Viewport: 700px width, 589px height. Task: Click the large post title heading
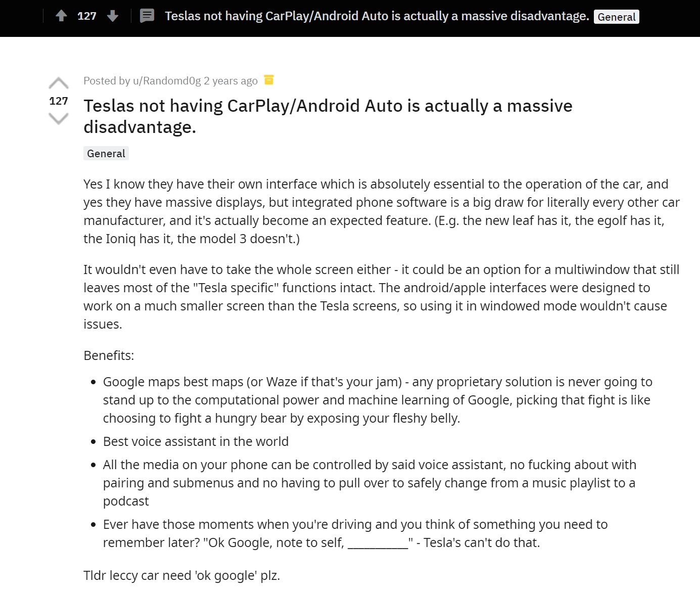pyautogui.click(x=328, y=116)
